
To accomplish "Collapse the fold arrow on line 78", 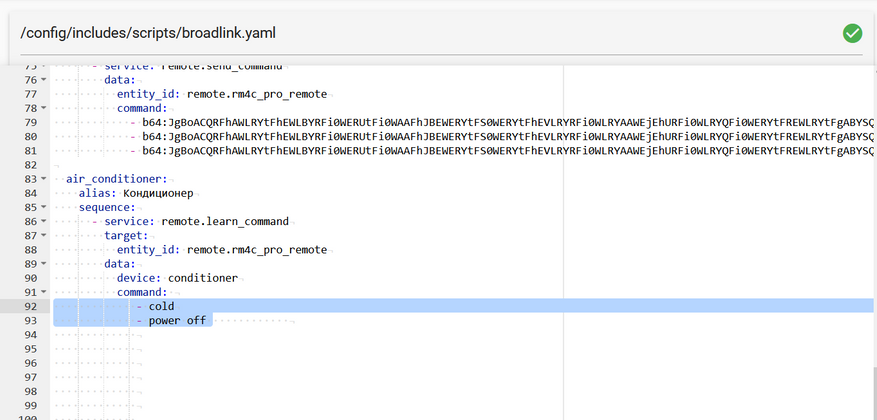I will (x=43, y=108).
